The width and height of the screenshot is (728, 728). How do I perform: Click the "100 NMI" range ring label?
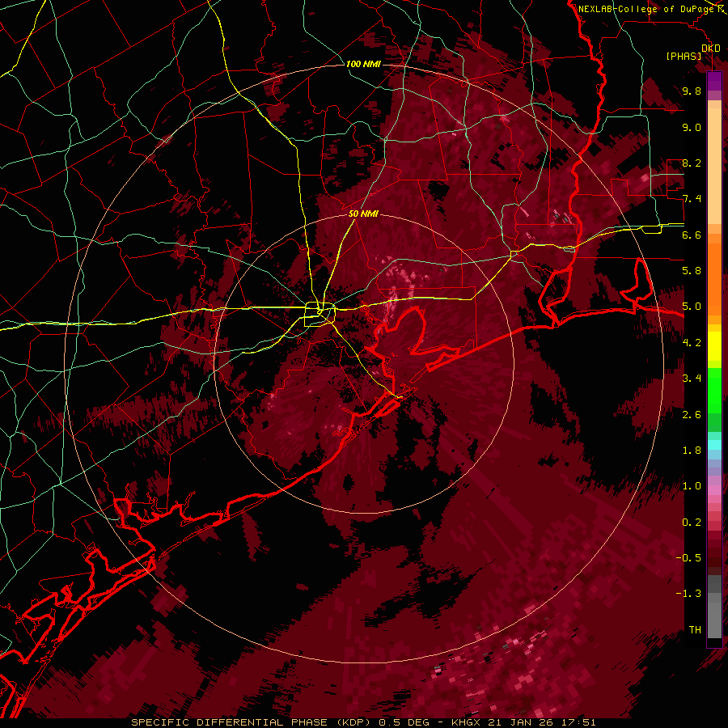tap(363, 64)
